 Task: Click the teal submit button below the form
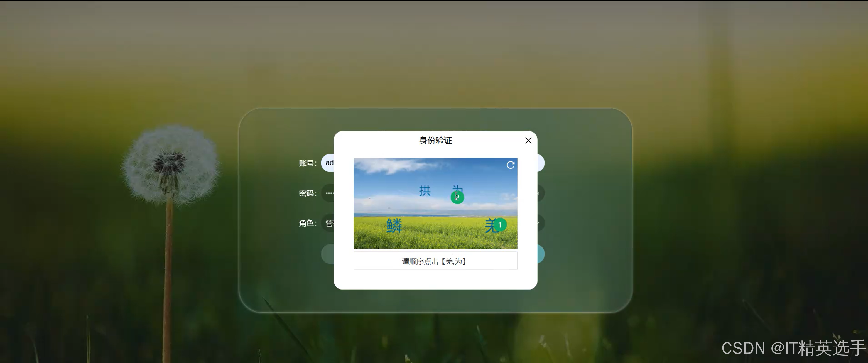[540, 254]
